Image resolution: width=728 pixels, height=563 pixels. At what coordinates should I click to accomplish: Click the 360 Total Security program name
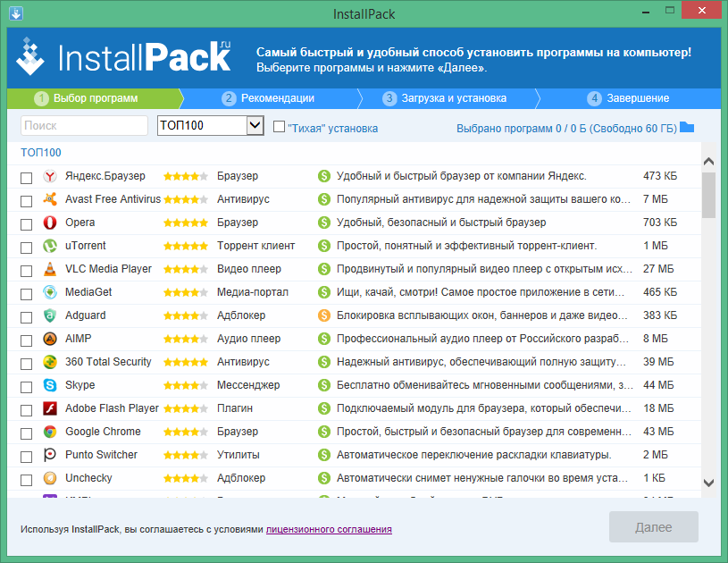click(x=108, y=362)
